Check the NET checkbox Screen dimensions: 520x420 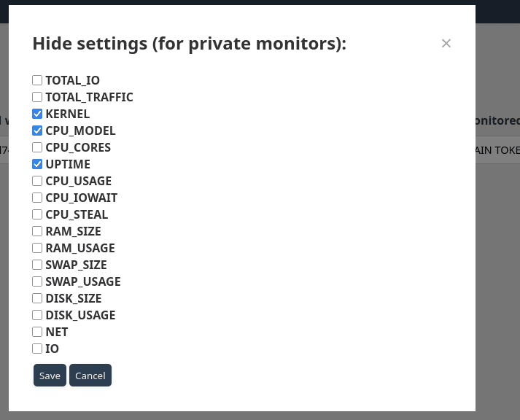[37, 332]
